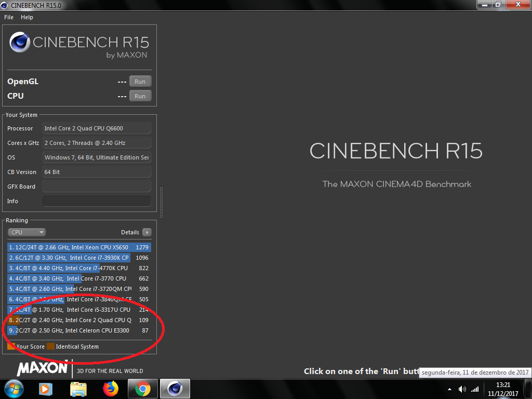Click the orange Your Score legend swatch

(11, 347)
